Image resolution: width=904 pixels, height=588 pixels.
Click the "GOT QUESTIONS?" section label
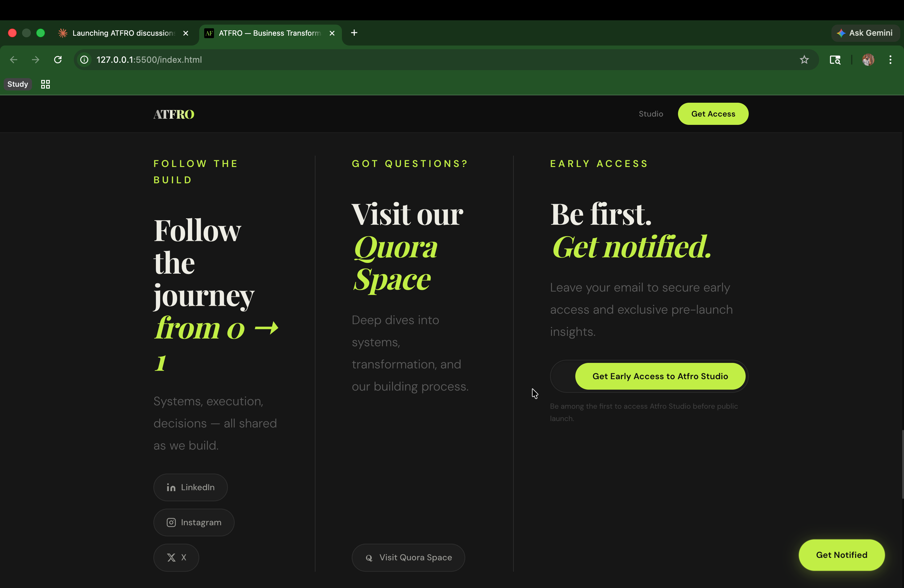pos(410,164)
